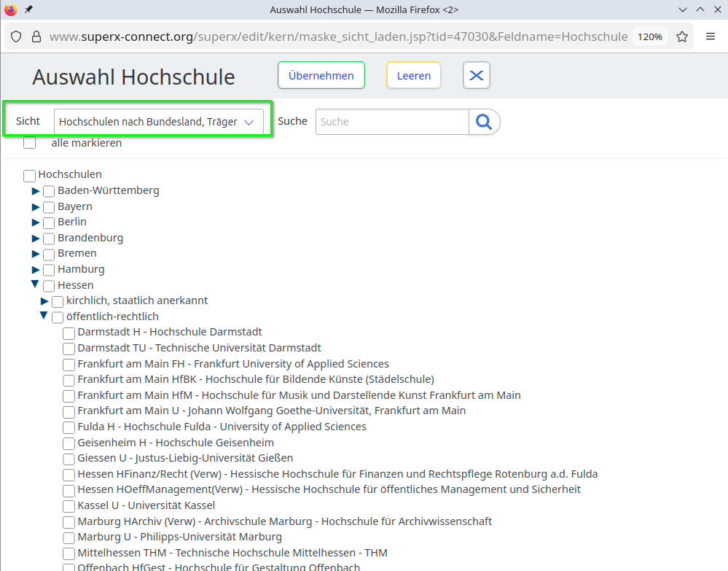Expand the Bayern tree node
The width and height of the screenshot is (728, 571).
(36, 206)
